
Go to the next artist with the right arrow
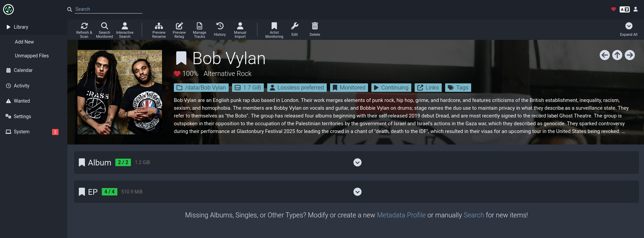click(629, 55)
